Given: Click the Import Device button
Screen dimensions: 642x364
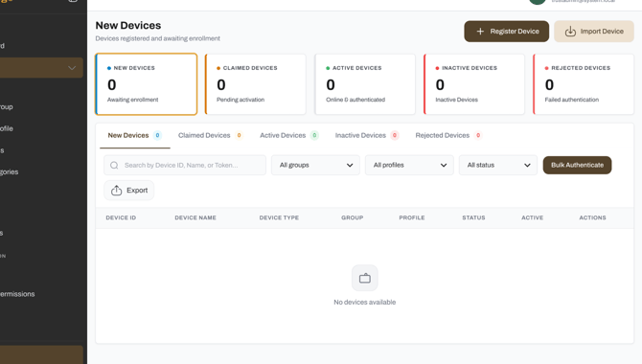Looking at the screenshot, I should (594, 31).
